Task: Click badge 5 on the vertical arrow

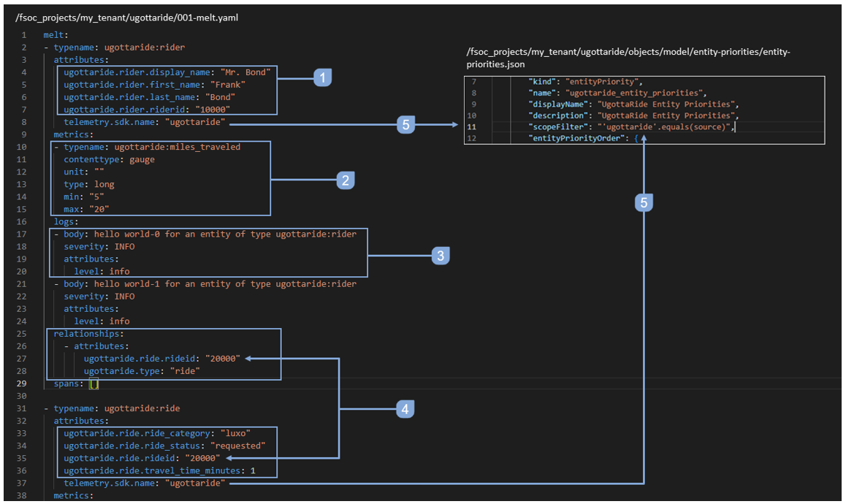Action: (644, 203)
